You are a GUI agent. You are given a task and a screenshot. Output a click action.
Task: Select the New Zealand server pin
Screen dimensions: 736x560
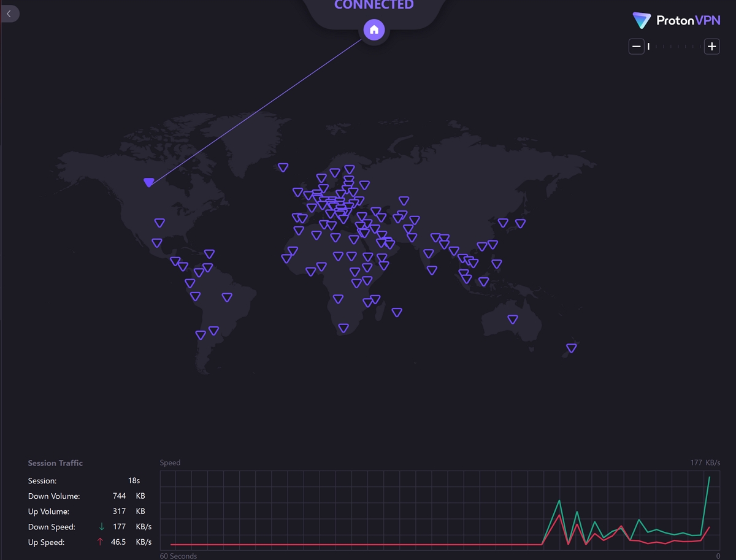[x=571, y=348]
